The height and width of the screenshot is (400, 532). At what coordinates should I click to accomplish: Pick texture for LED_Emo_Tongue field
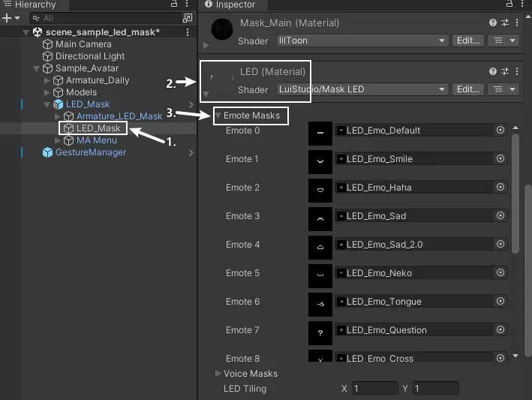coord(500,301)
